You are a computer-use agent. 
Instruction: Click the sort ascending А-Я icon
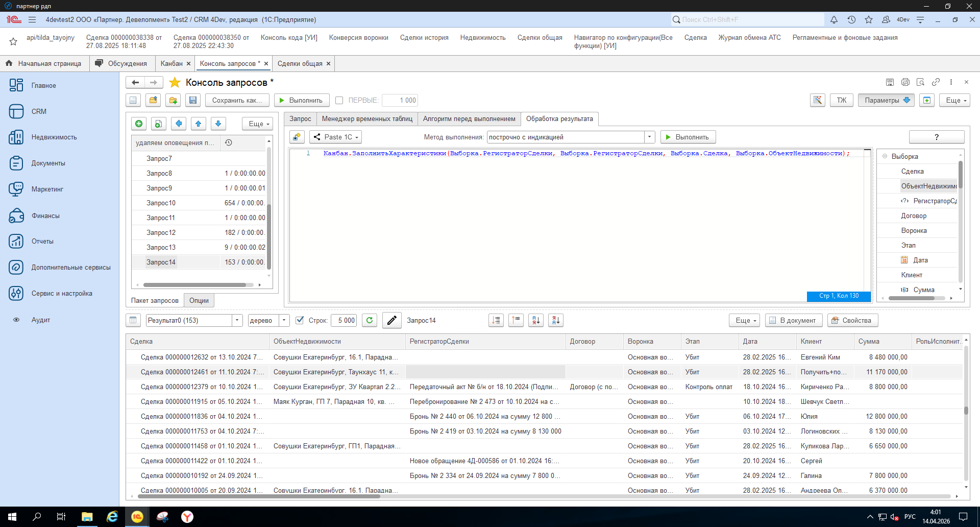click(x=536, y=320)
